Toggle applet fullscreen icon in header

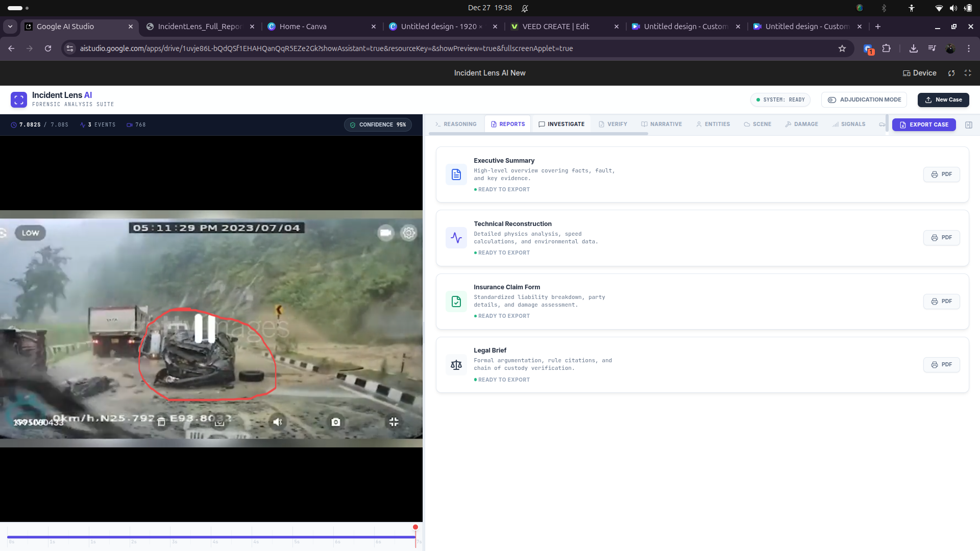coord(968,73)
